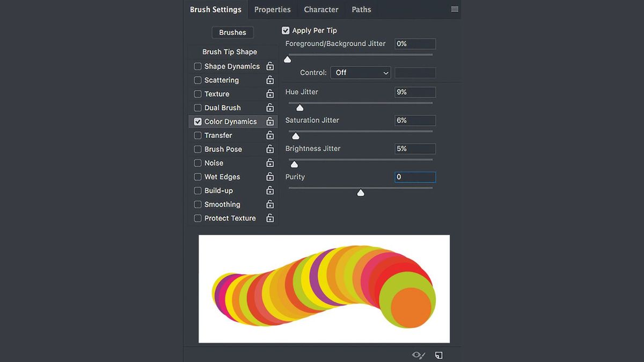The height and width of the screenshot is (362, 644).
Task: Click the lock icon beside Scattering
Action: pos(270,80)
